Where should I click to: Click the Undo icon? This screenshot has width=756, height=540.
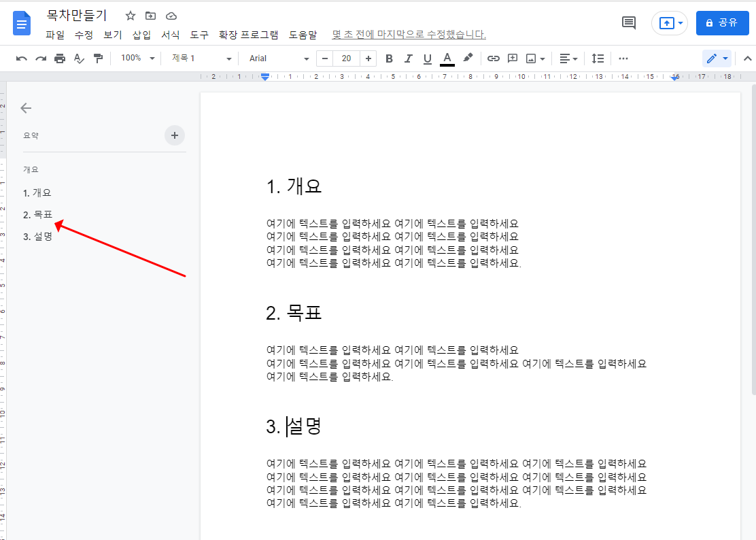tap(20, 58)
